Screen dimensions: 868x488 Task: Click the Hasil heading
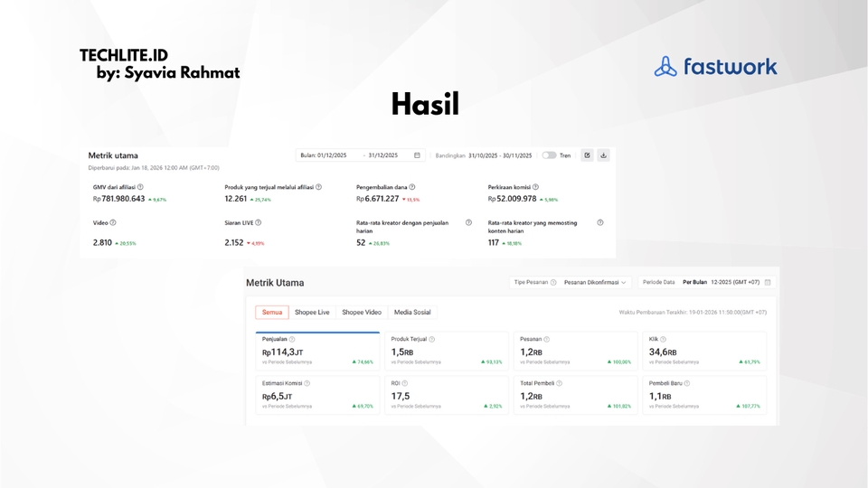pyautogui.click(x=425, y=104)
